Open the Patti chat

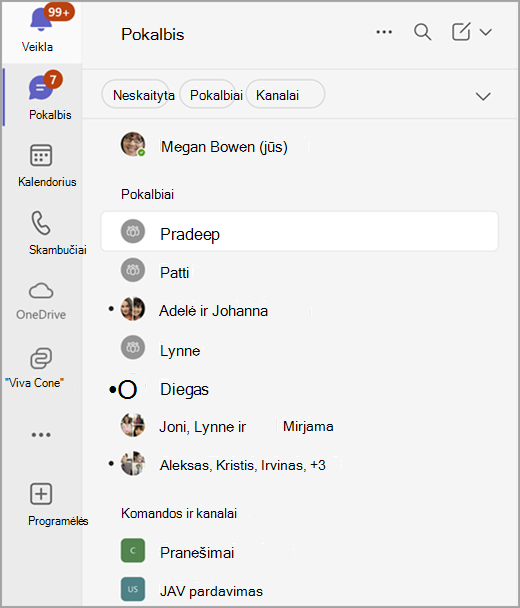[299, 272]
